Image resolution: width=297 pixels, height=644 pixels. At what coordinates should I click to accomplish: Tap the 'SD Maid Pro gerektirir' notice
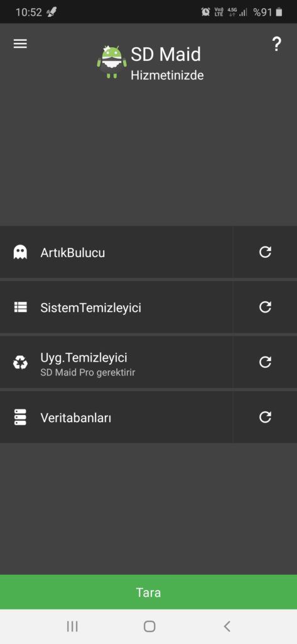pyautogui.click(x=88, y=373)
